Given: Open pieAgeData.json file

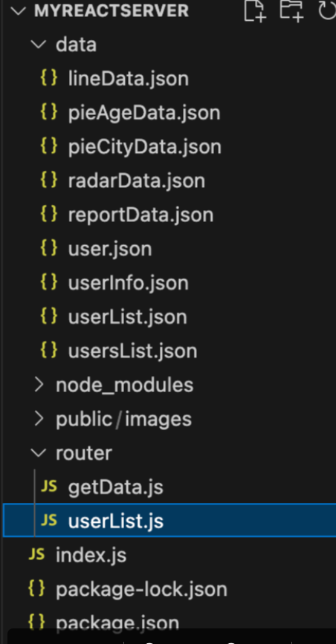Looking at the screenshot, I should [144, 112].
